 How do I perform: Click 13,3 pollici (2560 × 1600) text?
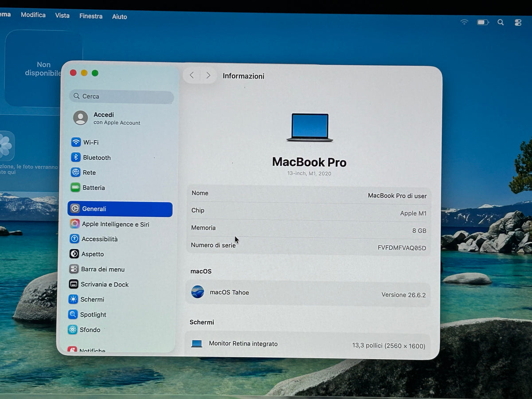389,346
